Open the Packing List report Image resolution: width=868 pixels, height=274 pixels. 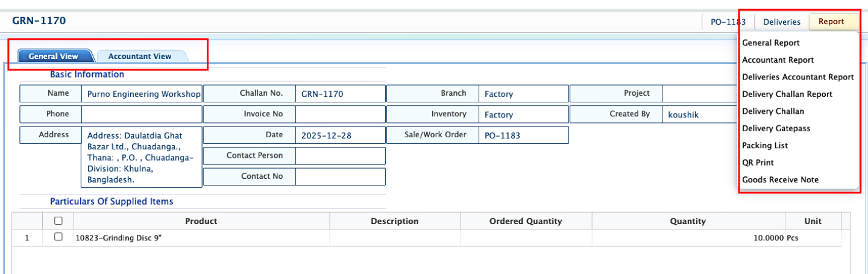click(x=765, y=146)
